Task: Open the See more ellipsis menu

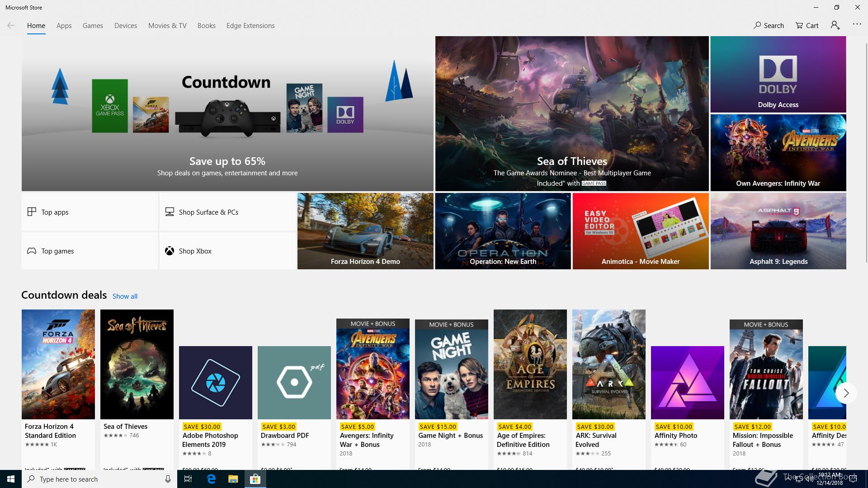Action: coord(857,24)
